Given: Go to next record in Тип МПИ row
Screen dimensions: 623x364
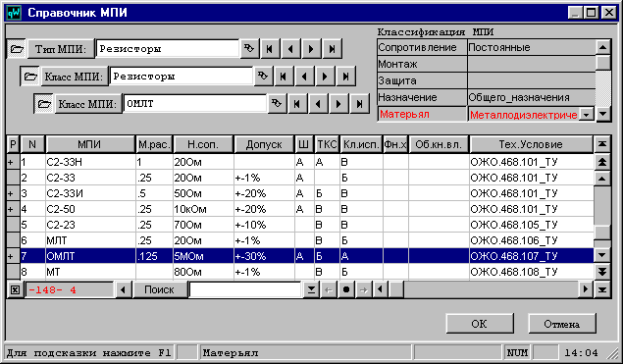Looking at the screenshot, I should [312, 49].
